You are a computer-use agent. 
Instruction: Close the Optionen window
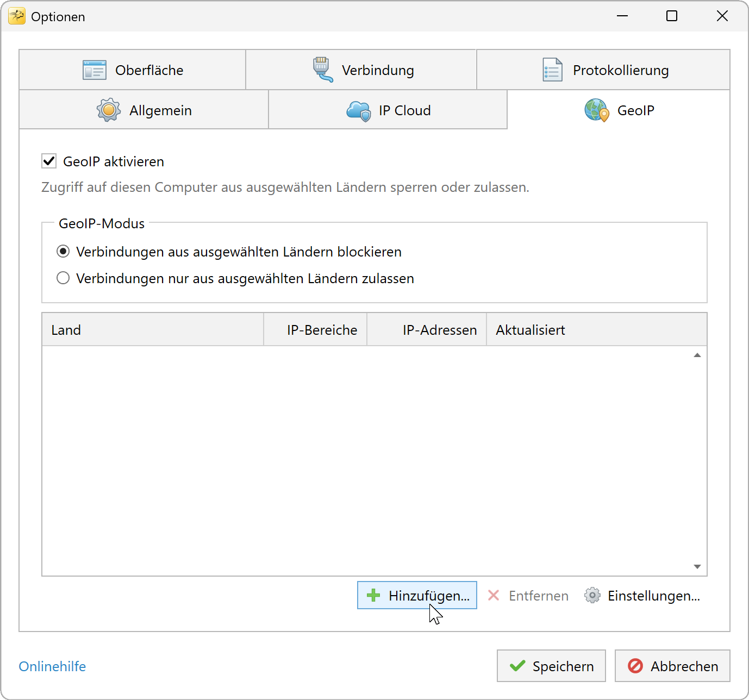tap(722, 16)
